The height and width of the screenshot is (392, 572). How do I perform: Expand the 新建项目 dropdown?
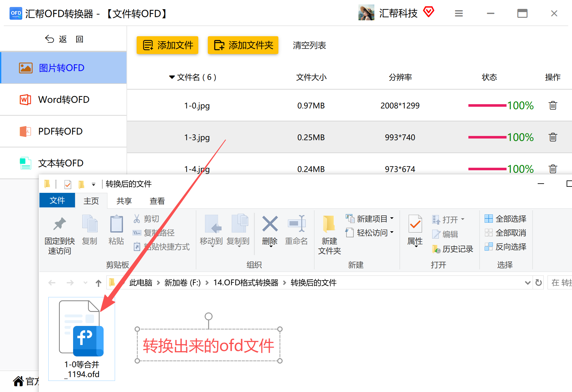tap(392, 219)
